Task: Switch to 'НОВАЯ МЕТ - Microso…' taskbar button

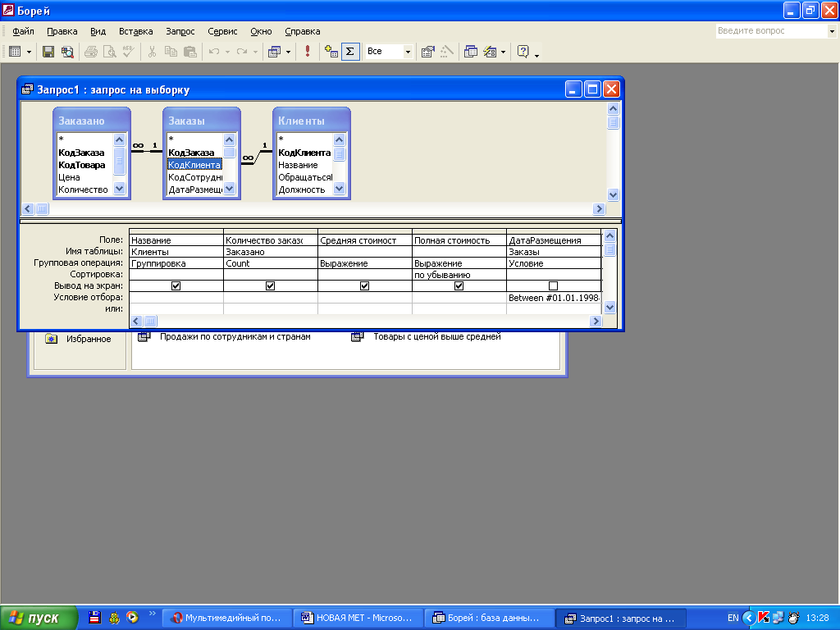Action: (x=358, y=618)
